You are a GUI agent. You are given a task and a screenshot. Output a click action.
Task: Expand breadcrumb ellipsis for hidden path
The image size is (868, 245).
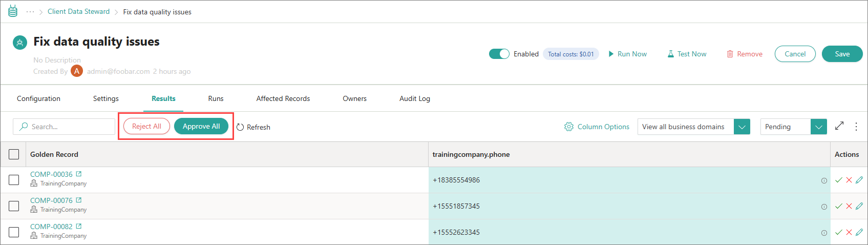(30, 12)
